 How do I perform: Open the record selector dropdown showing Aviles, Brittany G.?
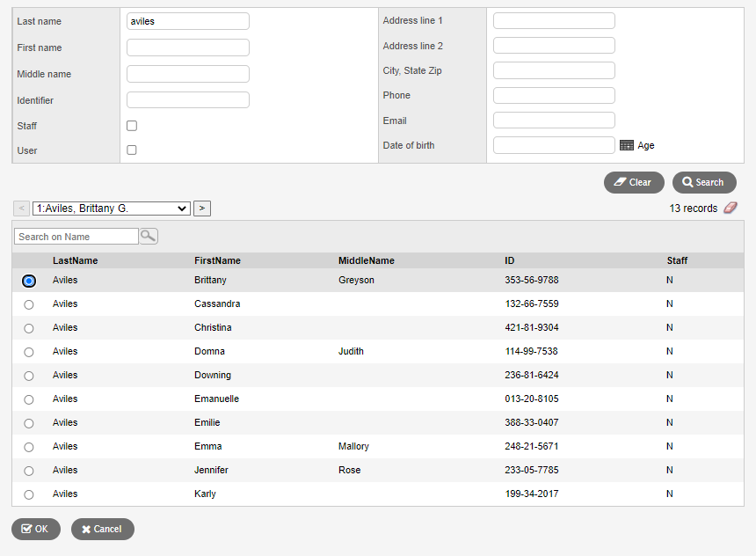(112, 208)
